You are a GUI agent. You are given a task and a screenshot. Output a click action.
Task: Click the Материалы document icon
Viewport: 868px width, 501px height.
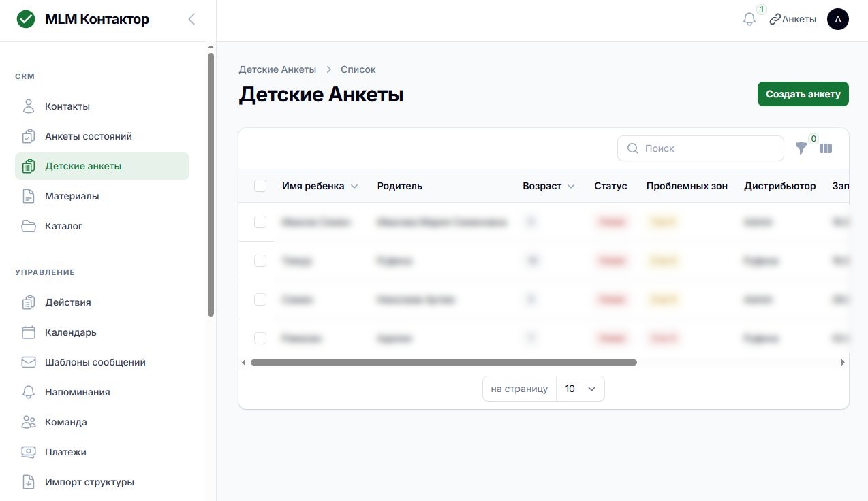click(x=28, y=196)
